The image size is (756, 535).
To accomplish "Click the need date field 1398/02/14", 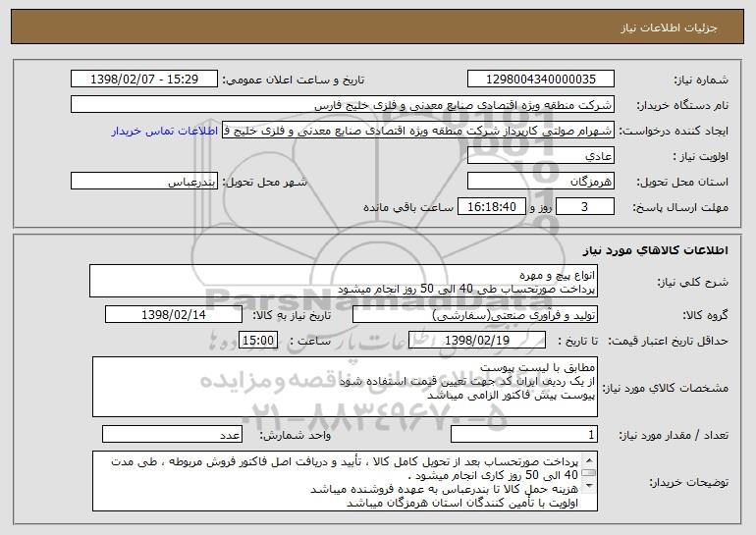I will point(174,315).
